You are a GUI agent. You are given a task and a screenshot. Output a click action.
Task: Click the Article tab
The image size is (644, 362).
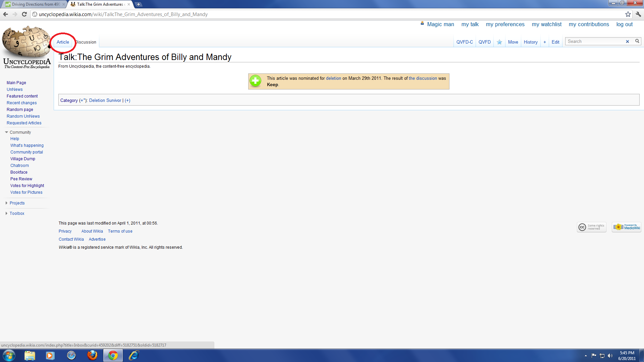(62, 42)
